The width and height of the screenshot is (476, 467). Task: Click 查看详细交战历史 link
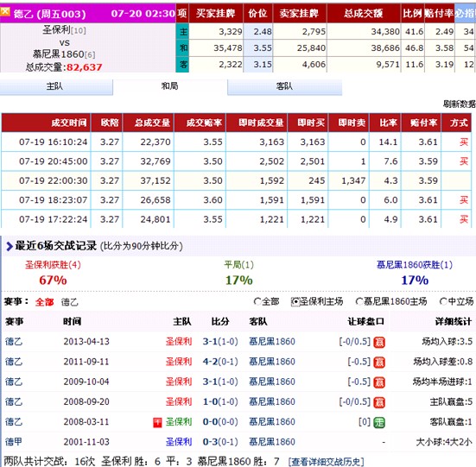click(326, 462)
